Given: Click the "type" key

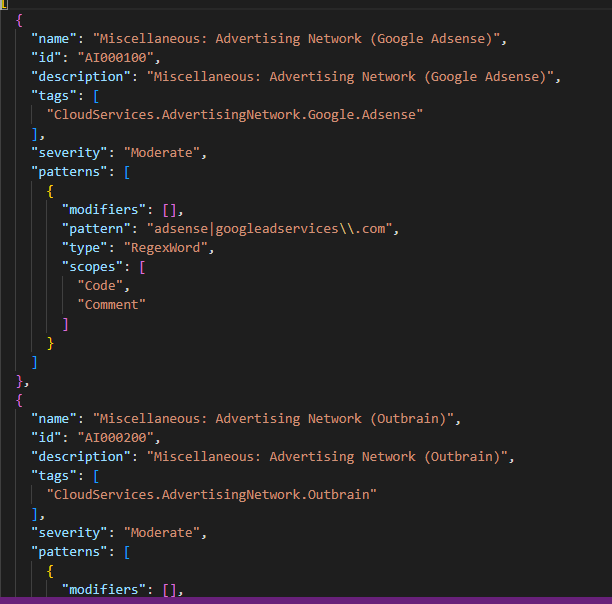Looking at the screenshot, I should [x=85, y=248].
